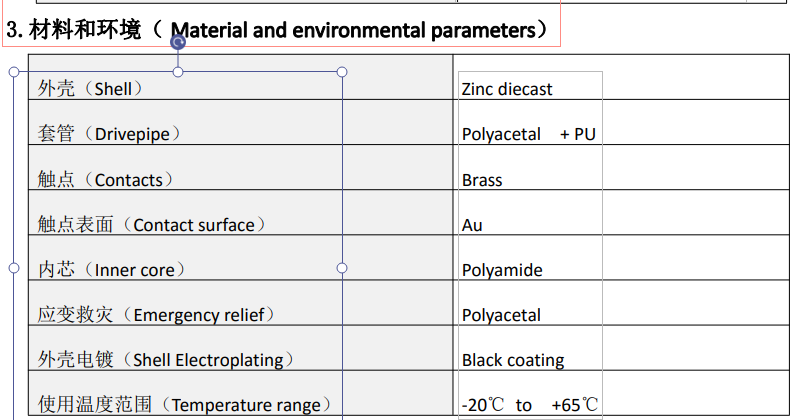Click the 'Emergency relief' row label
The width and height of the screenshot is (800, 420).
click(x=156, y=315)
